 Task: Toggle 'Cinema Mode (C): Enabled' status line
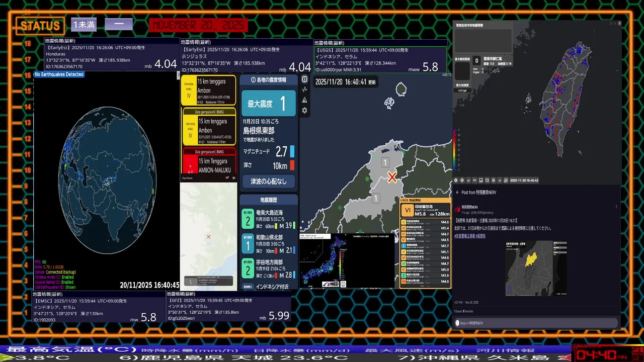click(54, 277)
